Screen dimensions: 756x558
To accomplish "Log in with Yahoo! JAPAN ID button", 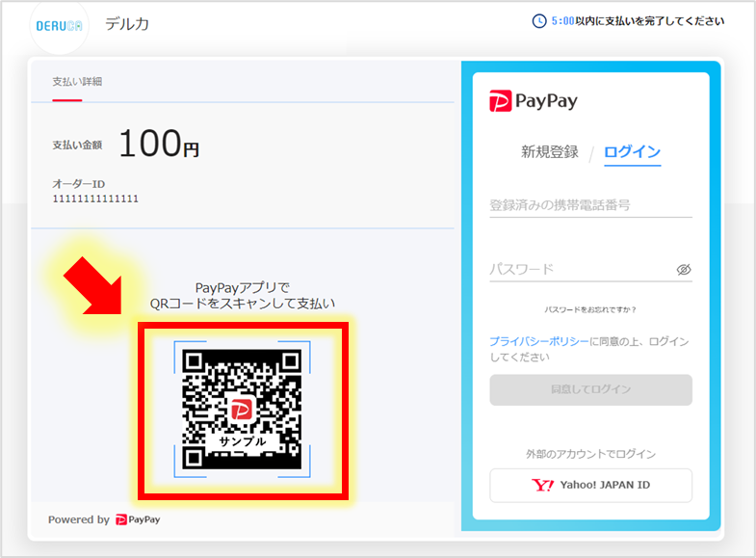I will click(590, 485).
